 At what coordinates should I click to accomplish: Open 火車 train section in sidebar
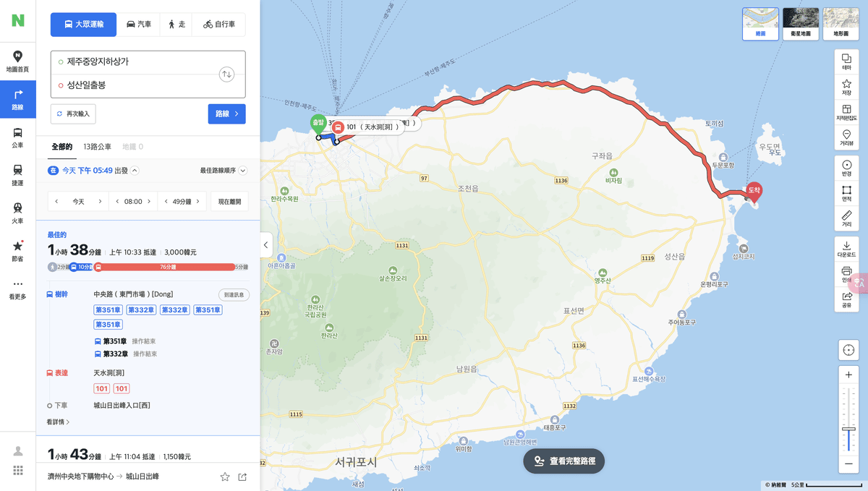[17, 213]
